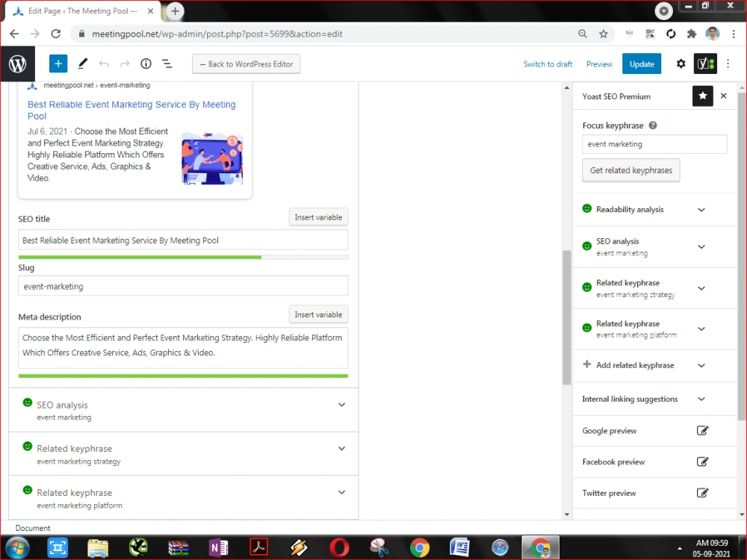Image resolution: width=747 pixels, height=560 pixels.
Task: Expand main Related keyphrase event marketing platform
Action: point(184,497)
